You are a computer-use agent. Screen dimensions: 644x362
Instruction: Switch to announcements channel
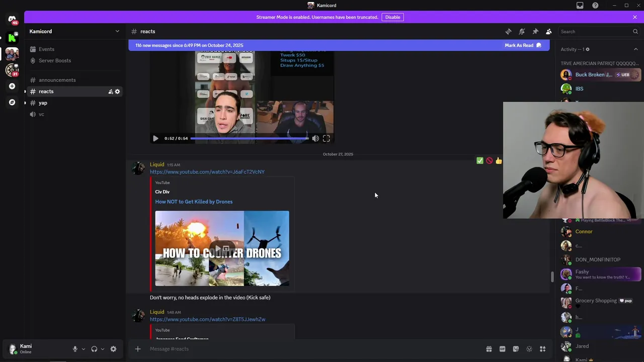(x=75, y=80)
